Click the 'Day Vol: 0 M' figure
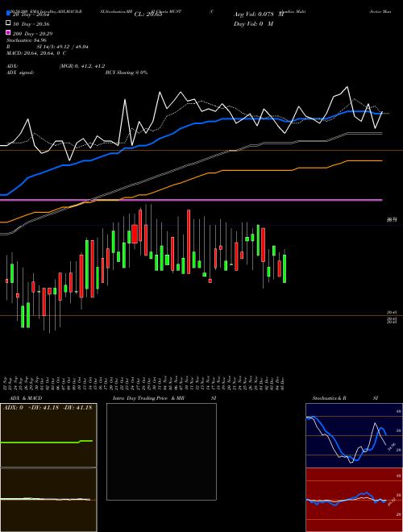The image size is (403, 532). click(253, 23)
